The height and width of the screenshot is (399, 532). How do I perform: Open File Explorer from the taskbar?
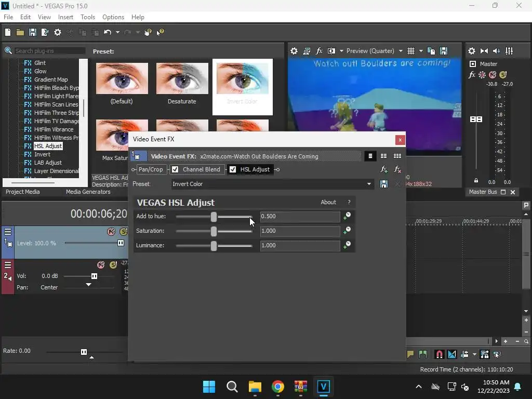pyautogui.click(x=255, y=387)
